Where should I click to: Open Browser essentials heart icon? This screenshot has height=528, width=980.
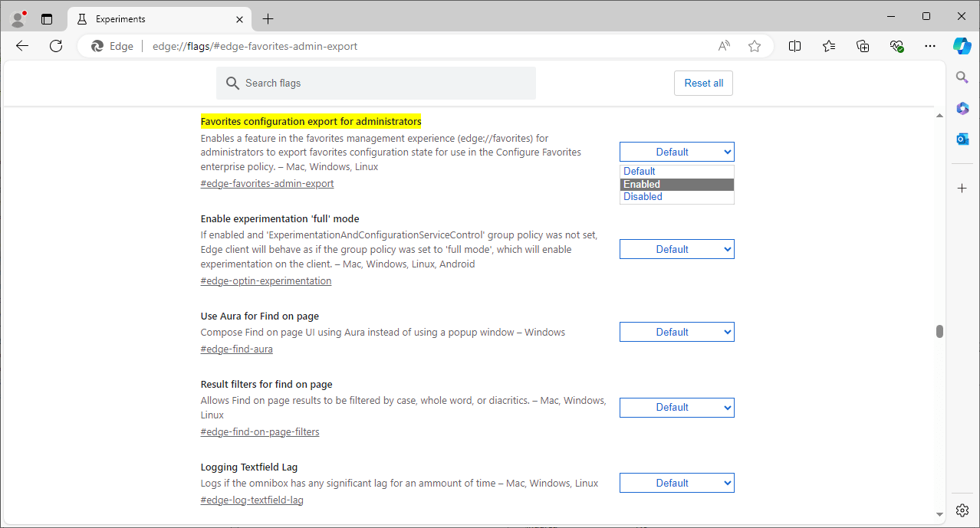click(x=896, y=46)
